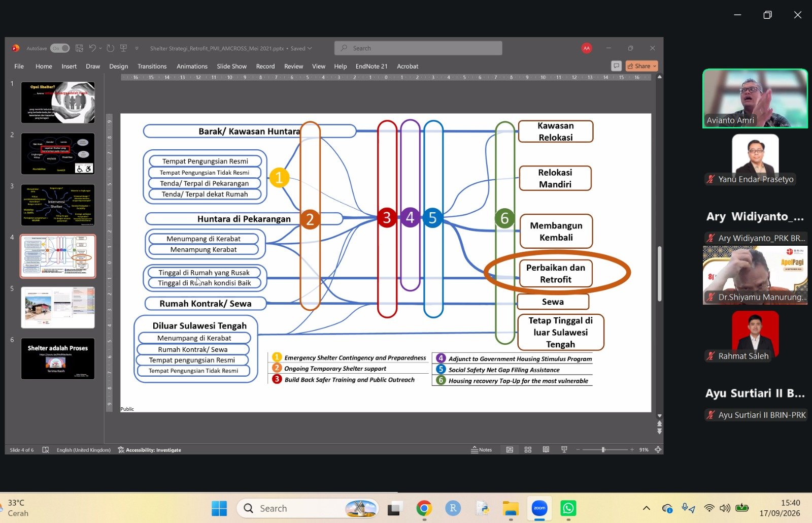Click Accessibility: Investigate status item

point(149,450)
